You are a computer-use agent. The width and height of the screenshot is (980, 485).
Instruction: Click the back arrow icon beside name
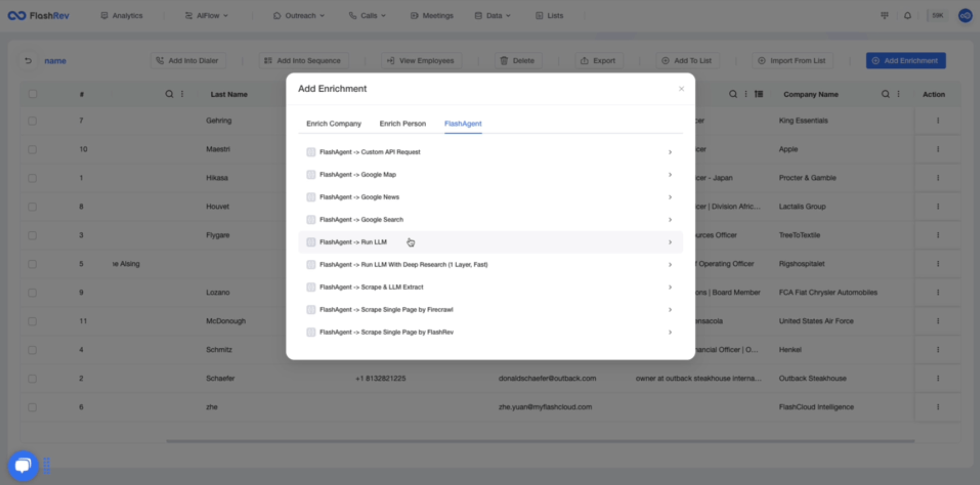28,61
